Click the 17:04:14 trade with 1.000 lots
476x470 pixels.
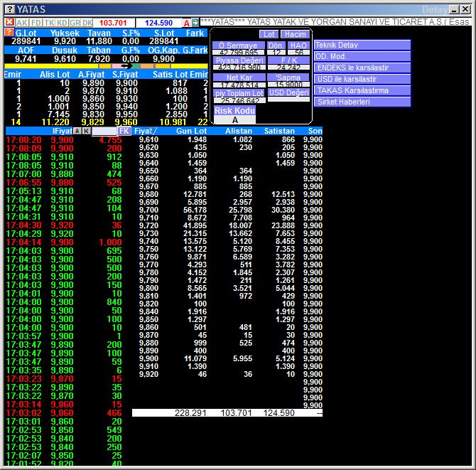64,242
